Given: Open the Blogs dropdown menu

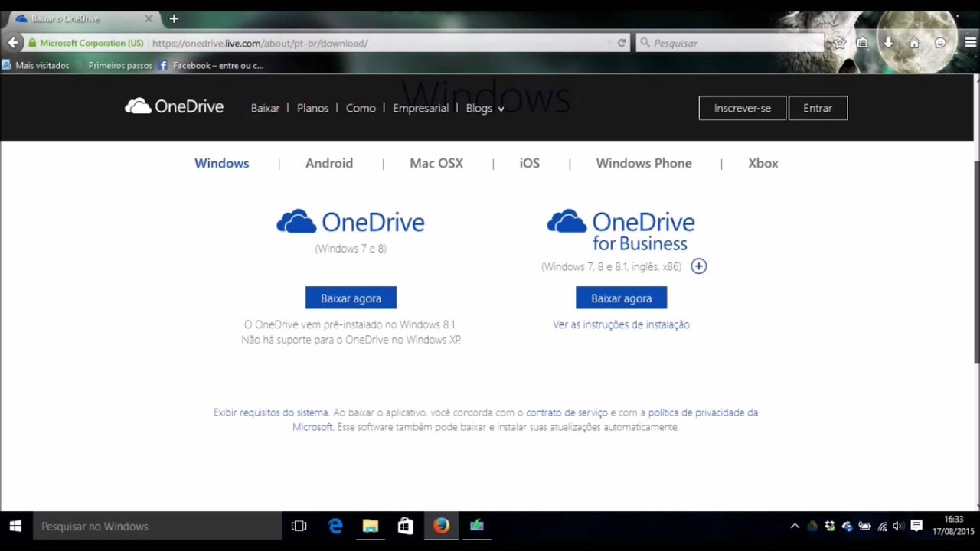Looking at the screenshot, I should 485,108.
